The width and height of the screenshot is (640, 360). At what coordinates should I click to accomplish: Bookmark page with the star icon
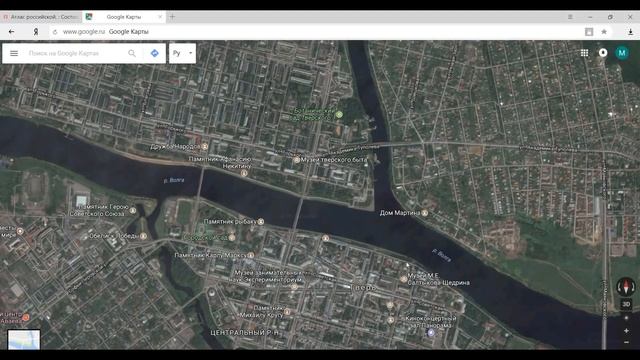pyautogui.click(x=604, y=32)
